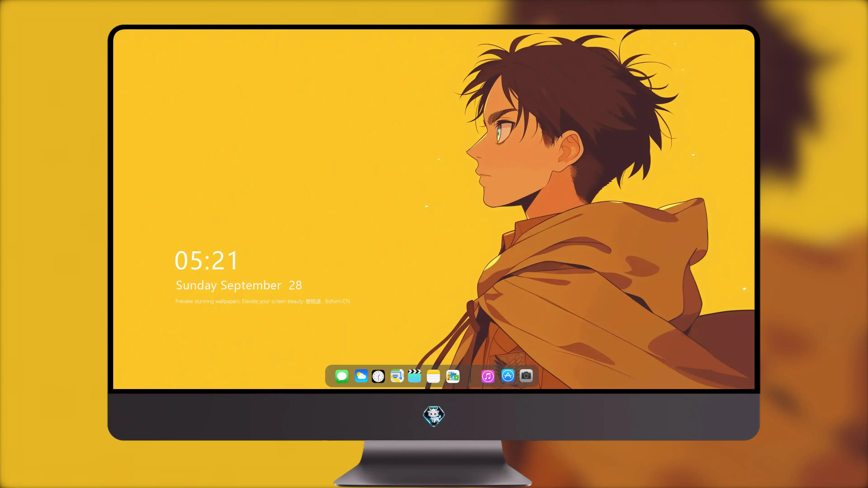
Task: Launch the pink iTunes Store icon
Action: tap(488, 376)
